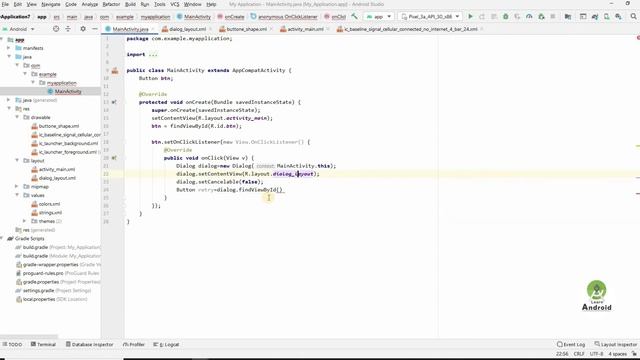Close the MainActivity.java tab
The height and width of the screenshot is (360, 640).
coord(153,29)
